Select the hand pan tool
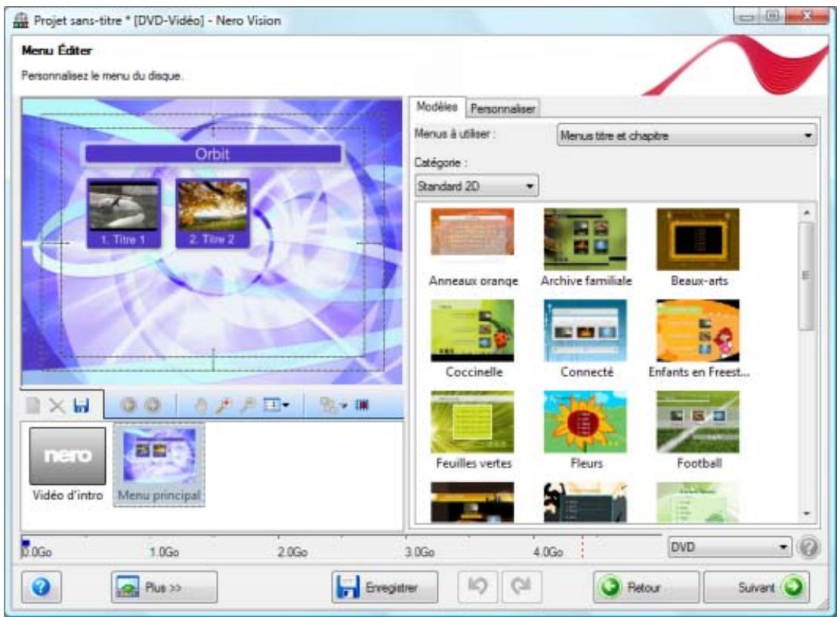Screen dimensions: 840x617 tap(201, 406)
